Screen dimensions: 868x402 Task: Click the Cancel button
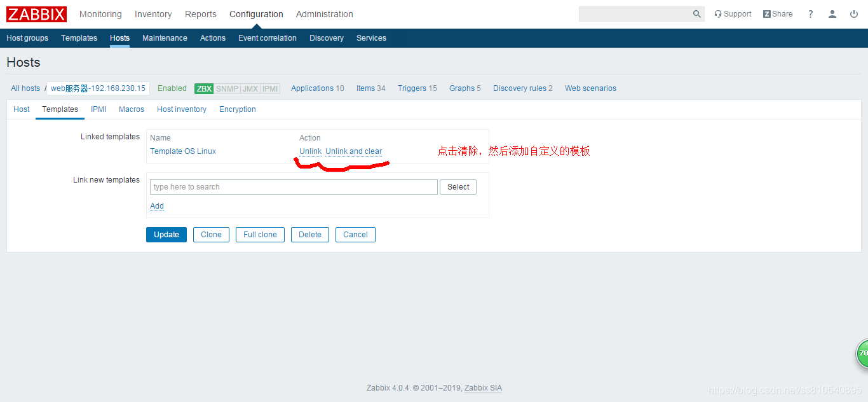355,235
